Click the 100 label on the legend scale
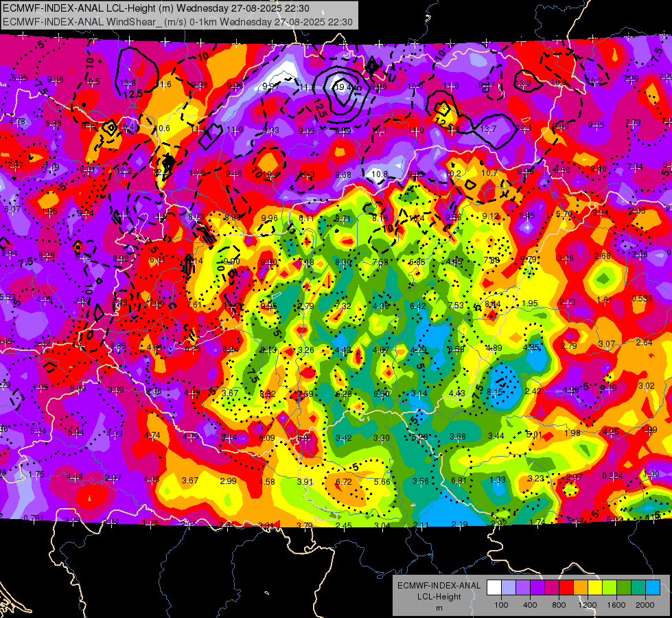The width and height of the screenshot is (672, 618). coord(501,605)
